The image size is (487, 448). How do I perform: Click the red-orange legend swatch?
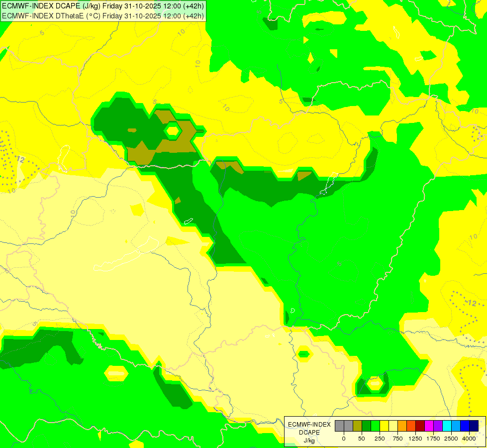[411, 426]
